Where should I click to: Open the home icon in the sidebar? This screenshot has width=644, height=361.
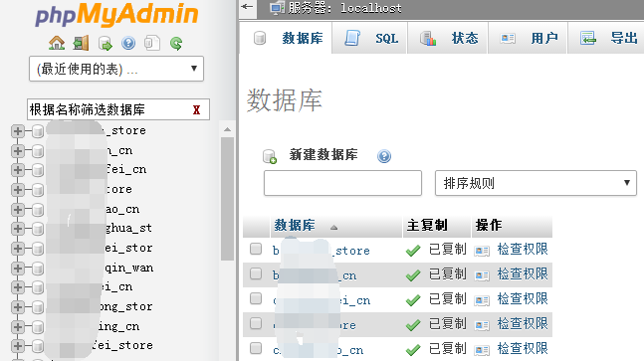pyautogui.click(x=57, y=43)
